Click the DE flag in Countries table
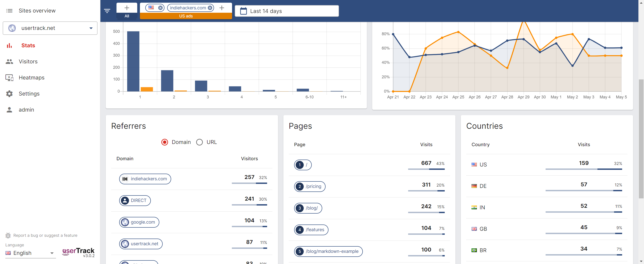The image size is (644, 264). point(474,186)
